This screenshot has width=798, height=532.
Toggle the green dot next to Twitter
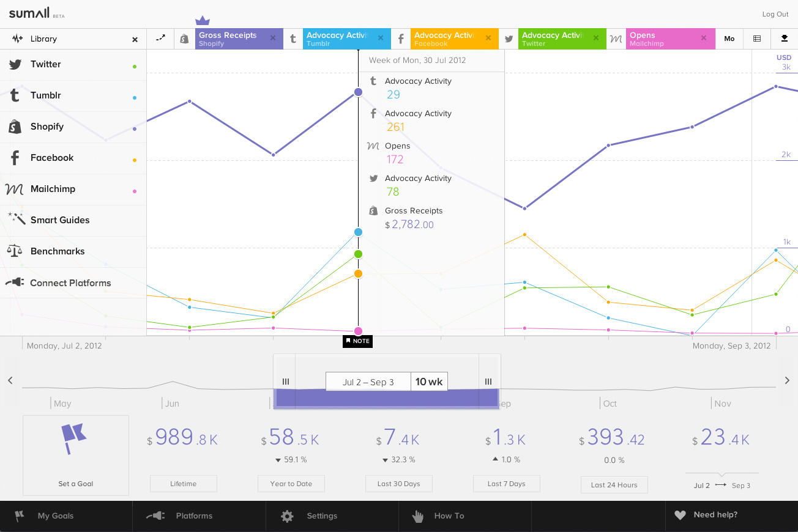pyautogui.click(x=135, y=66)
